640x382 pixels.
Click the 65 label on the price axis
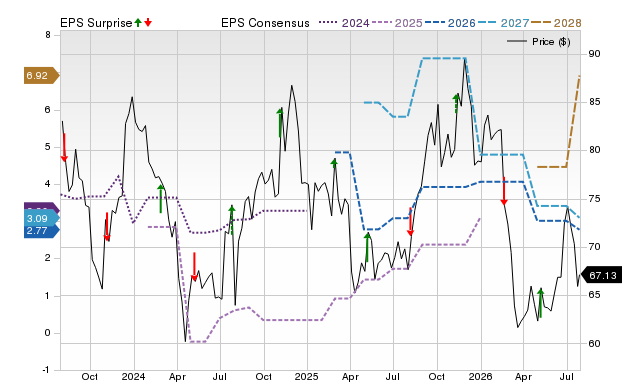click(594, 295)
